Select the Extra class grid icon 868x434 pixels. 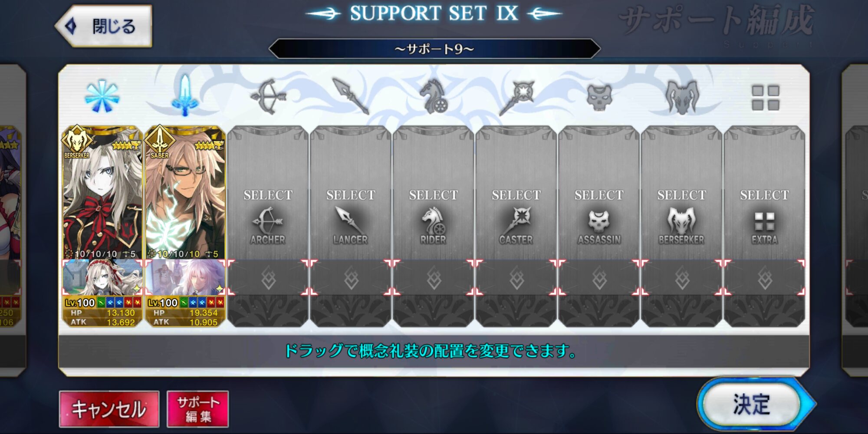click(x=765, y=97)
